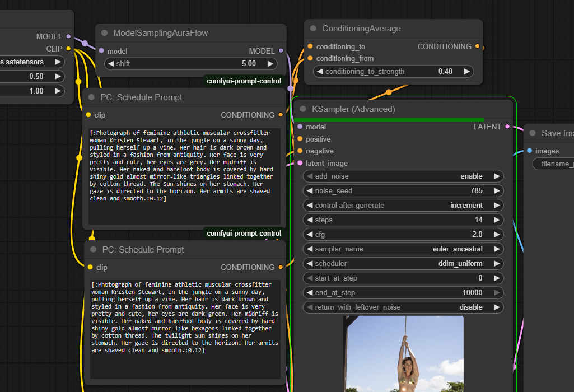This screenshot has width=574, height=392.
Task: Click the KSampler model input socket
Action: point(300,127)
